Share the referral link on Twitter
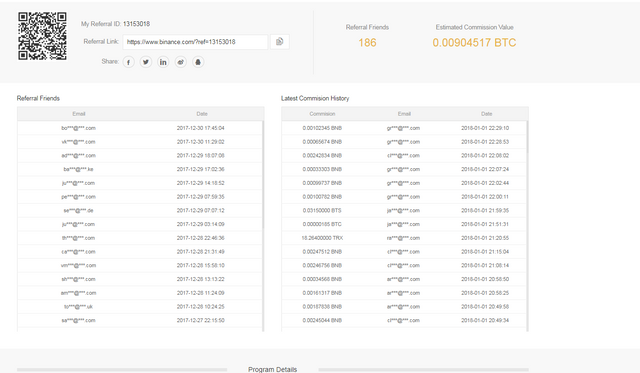The width and height of the screenshot is (640, 373). click(146, 62)
